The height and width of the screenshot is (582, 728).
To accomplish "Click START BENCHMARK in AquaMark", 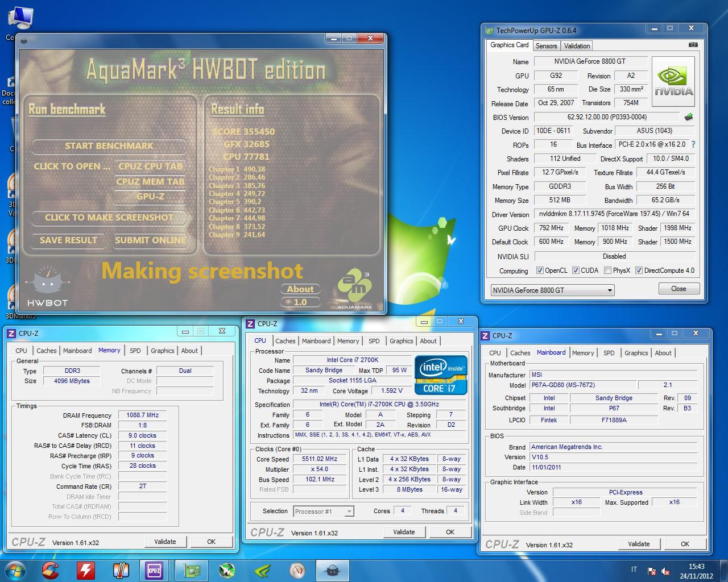I will pos(109,146).
